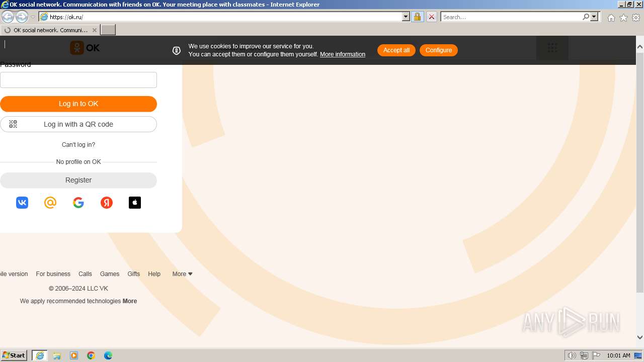Image resolution: width=644 pixels, height=362 pixels.
Task: Launch Edge from the taskbar
Action: point(108,355)
